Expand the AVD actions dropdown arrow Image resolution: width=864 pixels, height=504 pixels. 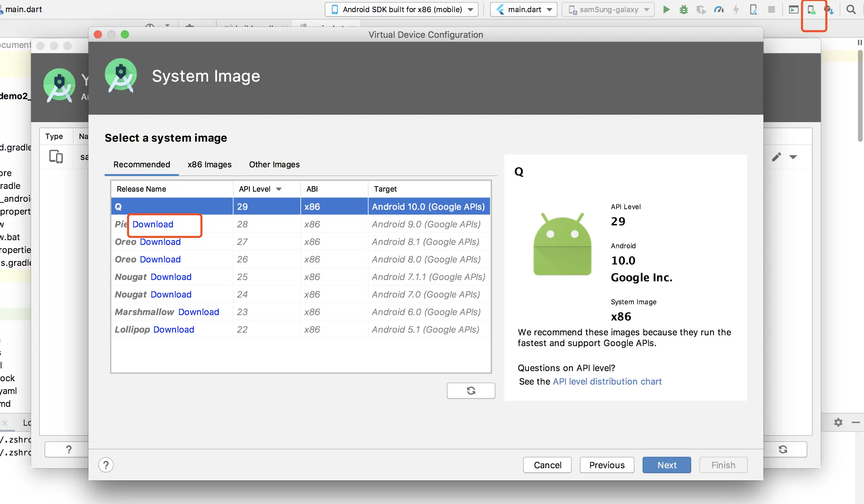pos(793,157)
